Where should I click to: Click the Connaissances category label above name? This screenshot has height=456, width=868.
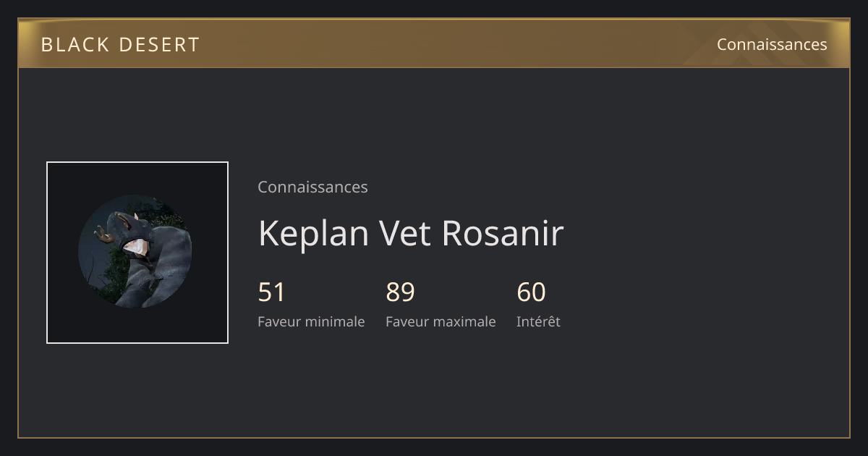[x=312, y=187]
